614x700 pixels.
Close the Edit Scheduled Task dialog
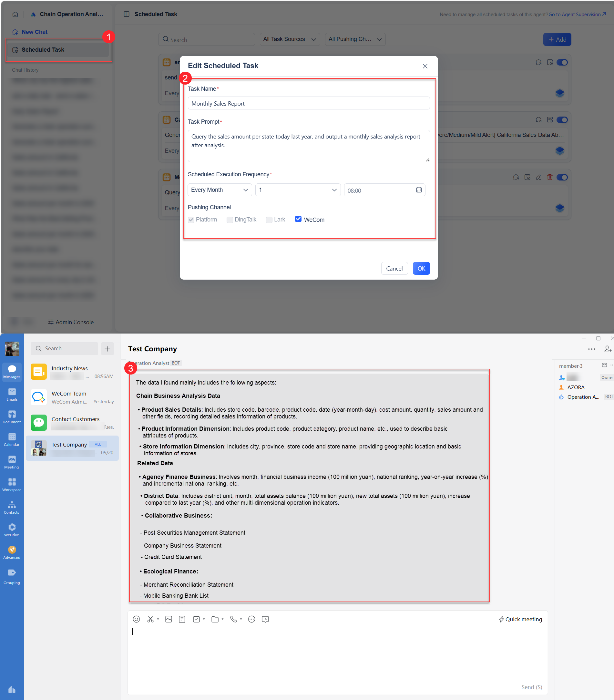[x=425, y=66]
